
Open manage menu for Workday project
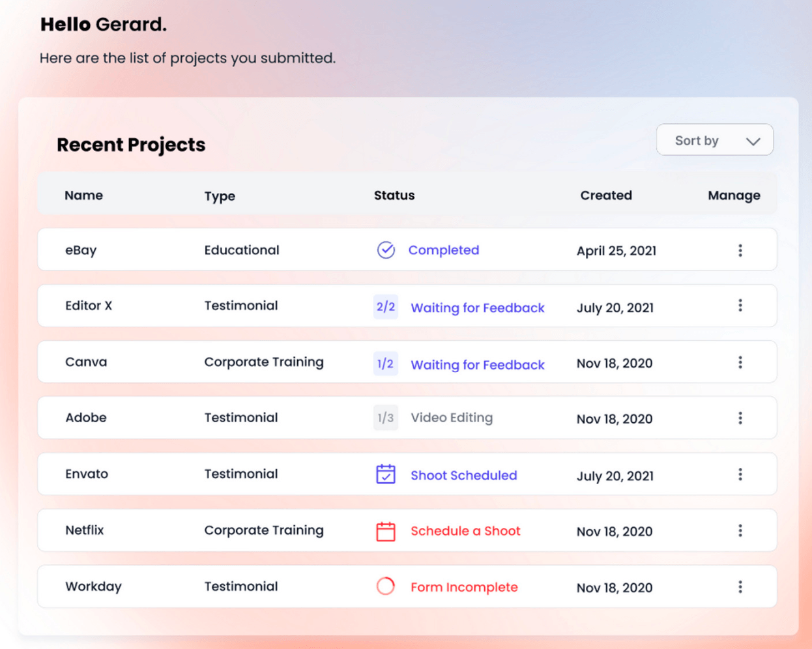tap(740, 587)
